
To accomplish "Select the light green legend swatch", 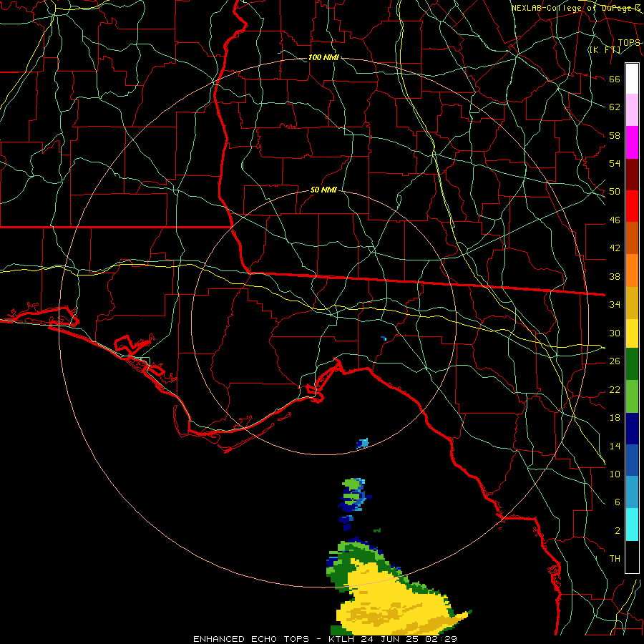I will pos(632,396).
